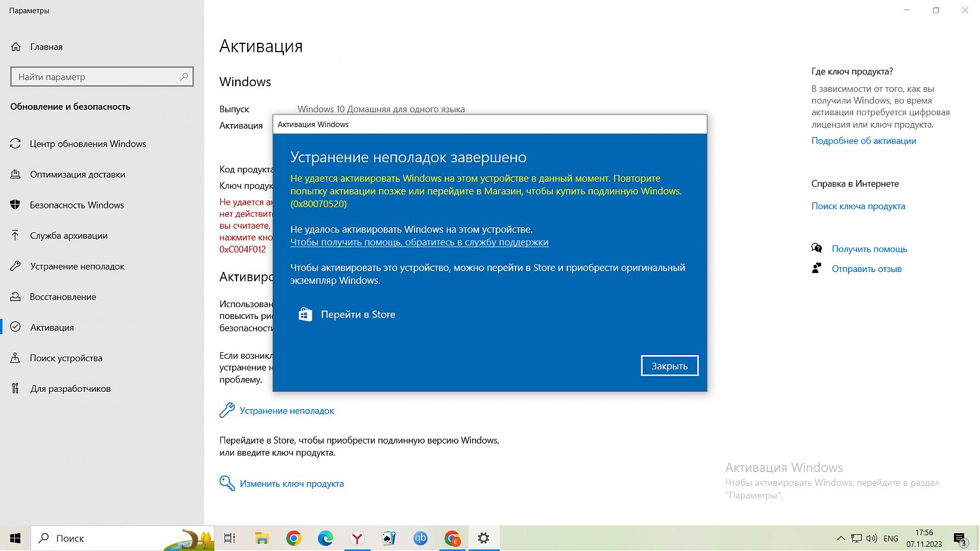This screenshot has width=980, height=551.
Task: Open the support service help link
Action: pos(419,242)
